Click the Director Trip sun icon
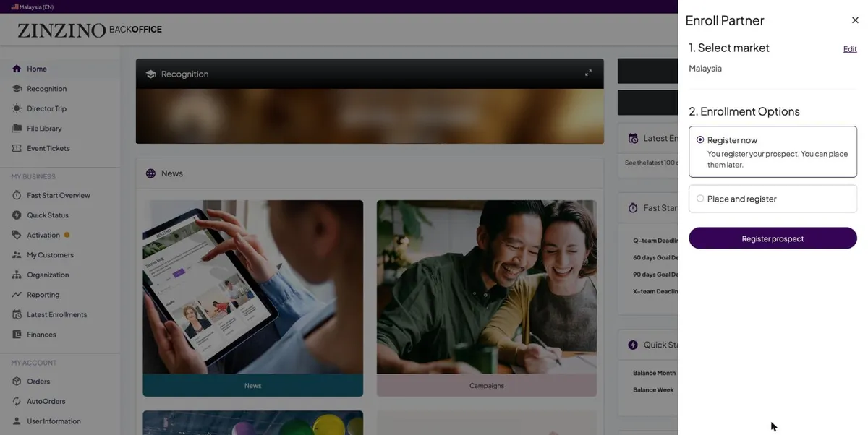The image size is (868, 435). click(17, 108)
